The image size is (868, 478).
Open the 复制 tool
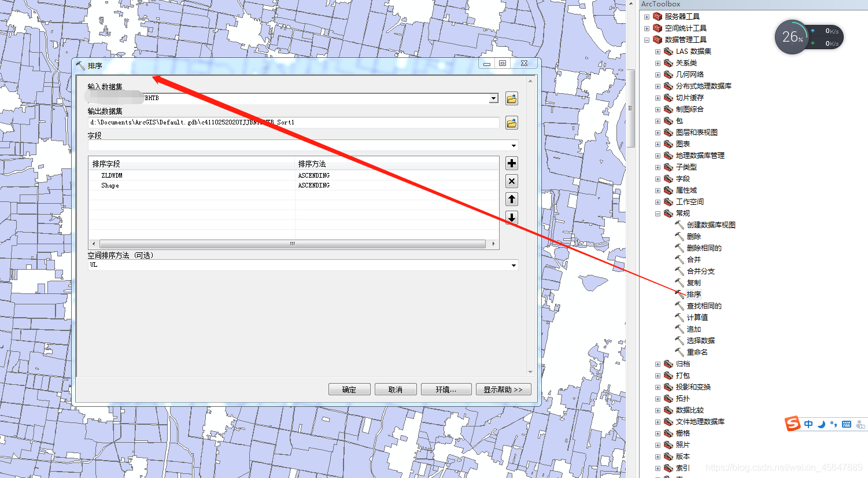[693, 283]
